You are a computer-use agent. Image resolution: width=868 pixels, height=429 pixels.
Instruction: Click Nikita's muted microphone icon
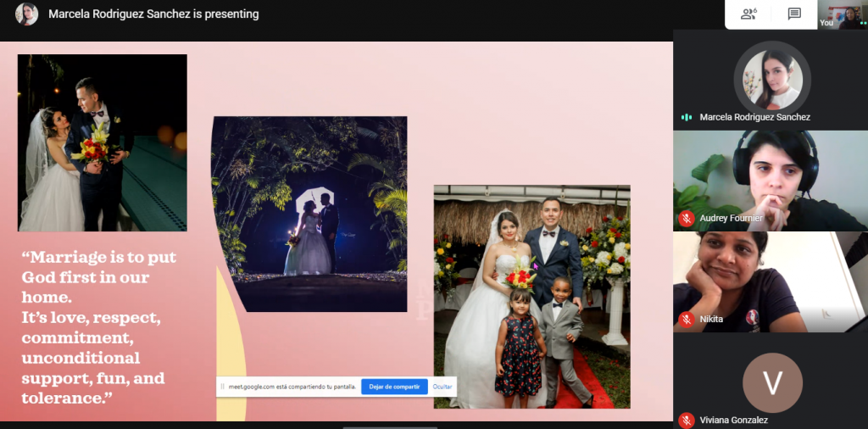tap(687, 320)
